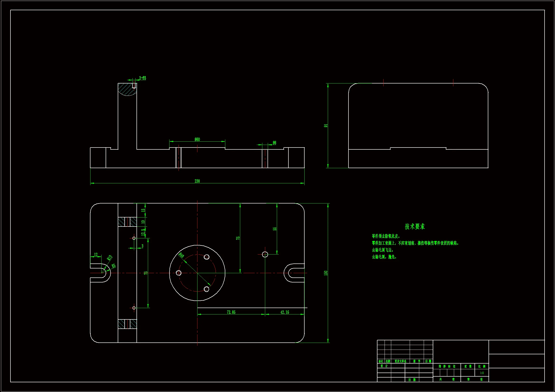Click the 2-Ø3 hole callout text
This screenshot has width=555, height=392.
[x=142, y=78]
